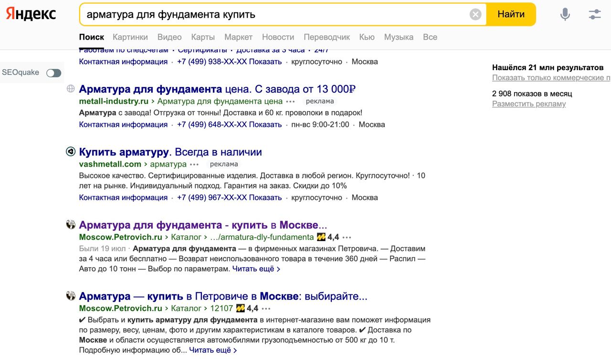611x364 pixels.
Task: Click 'Показать только коммерческие' link
Action: 551,78
